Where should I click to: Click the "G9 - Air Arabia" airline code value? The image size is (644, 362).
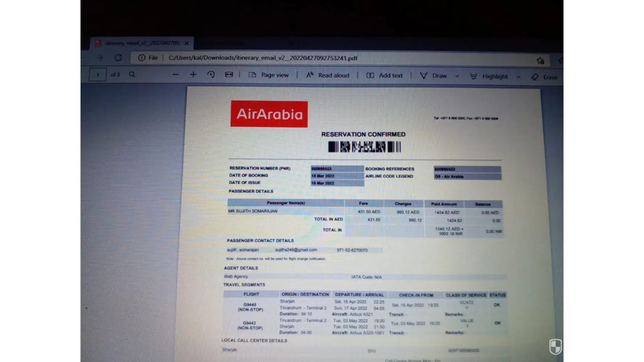pyautogui.click(x=449, y=177)
